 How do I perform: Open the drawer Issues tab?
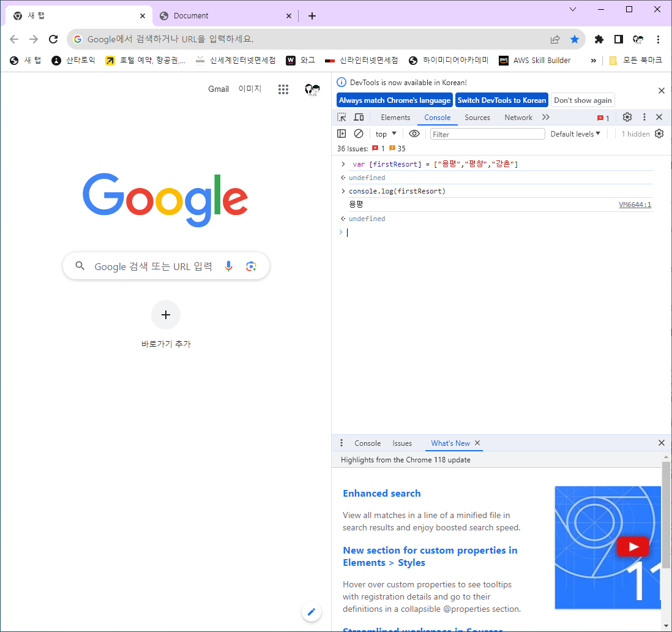tap(402, 443)
